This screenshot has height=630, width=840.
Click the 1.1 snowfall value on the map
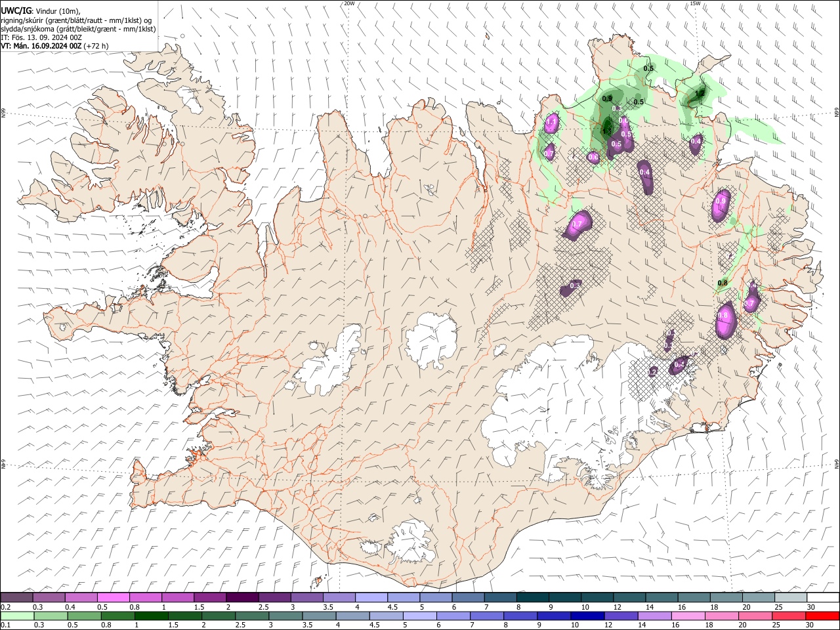551,122
